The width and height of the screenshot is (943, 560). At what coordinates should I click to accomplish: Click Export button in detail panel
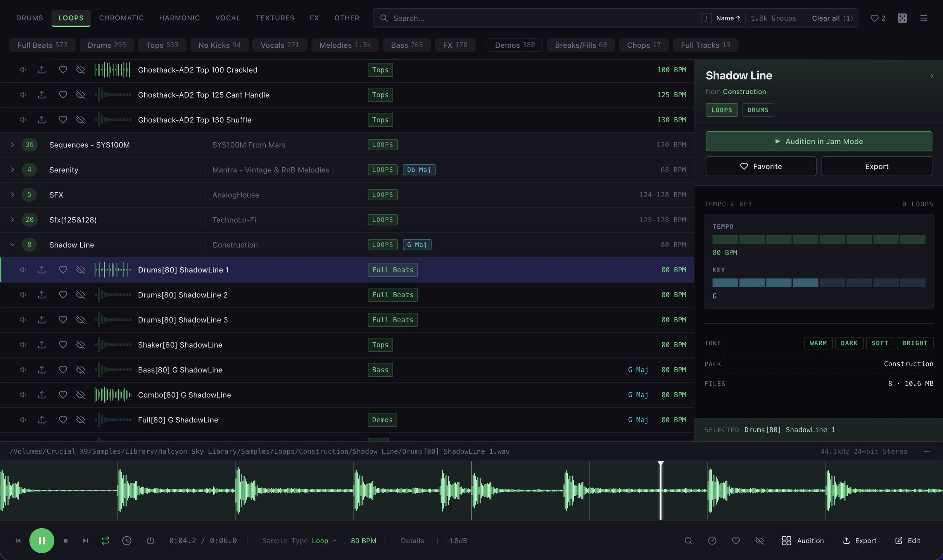point(876,166)
